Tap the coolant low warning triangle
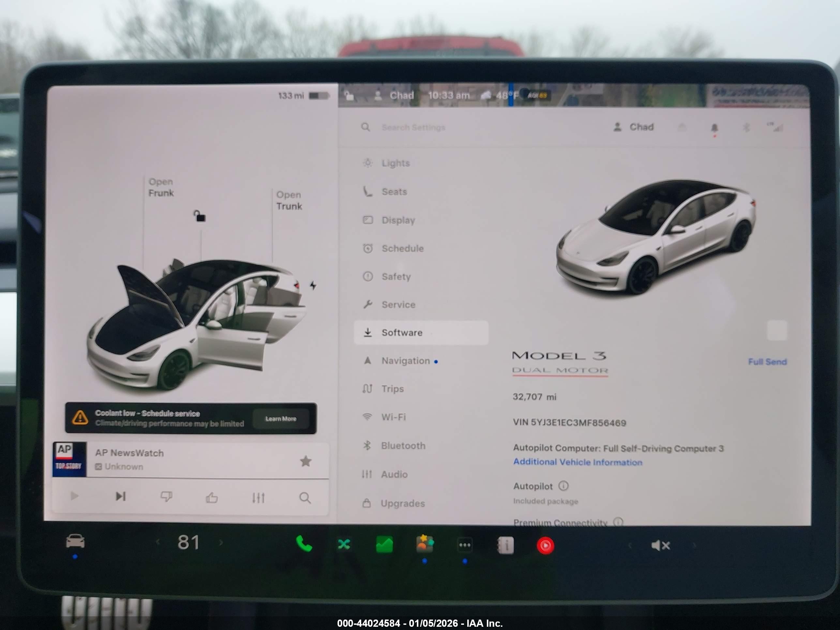840x630 pixels. [x=80, y=418]
